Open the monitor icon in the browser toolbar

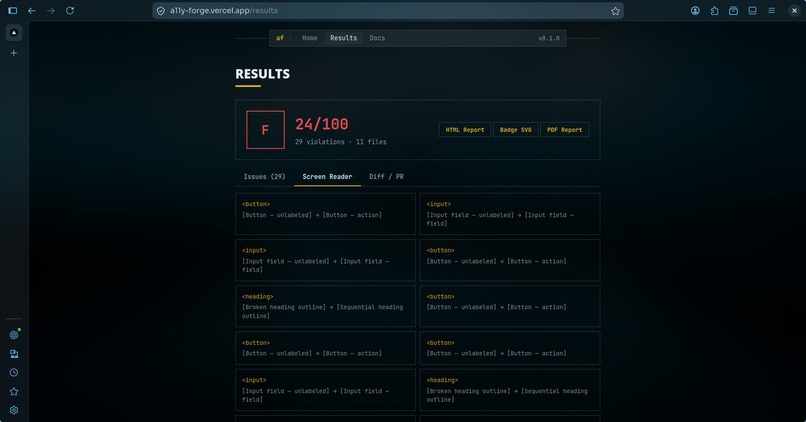[753, 11]
